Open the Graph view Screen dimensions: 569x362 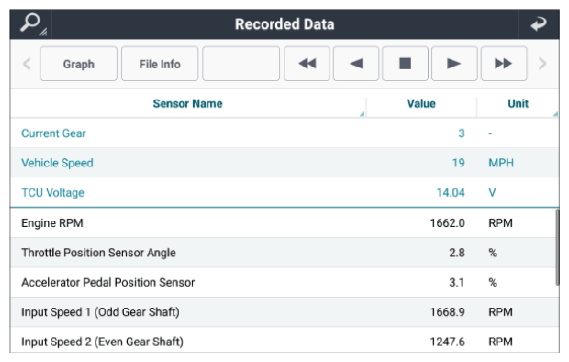coord(79,63)
